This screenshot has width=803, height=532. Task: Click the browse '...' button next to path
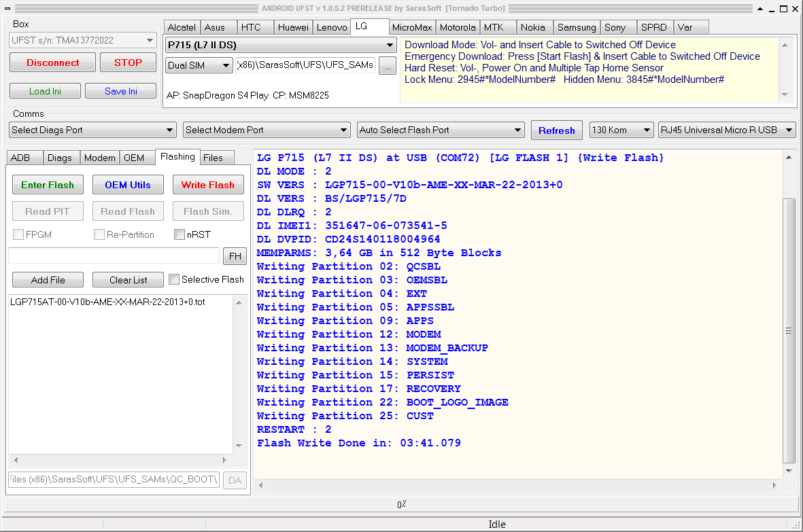point(388,65)
